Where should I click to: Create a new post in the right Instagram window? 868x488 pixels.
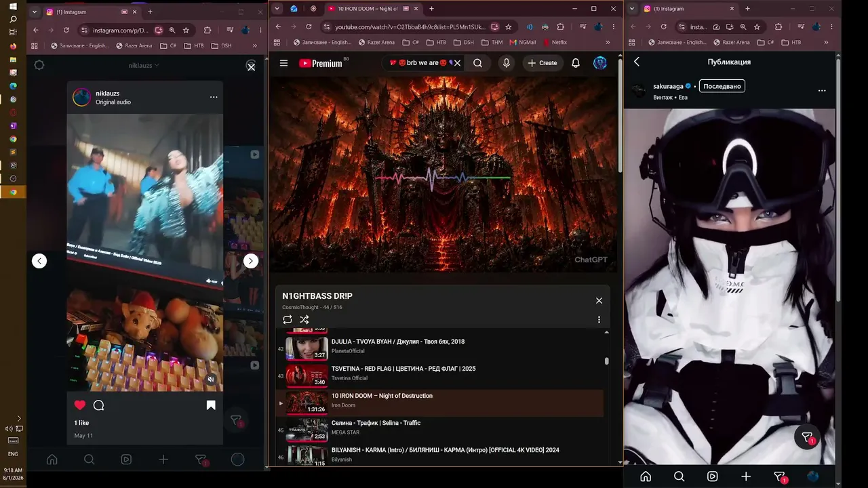[746, 476]
